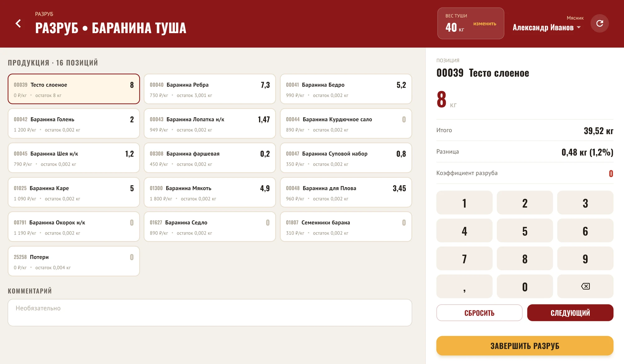The image size is (624, 364).
Task: Tap the comma key on keypad
Action: 464,286
